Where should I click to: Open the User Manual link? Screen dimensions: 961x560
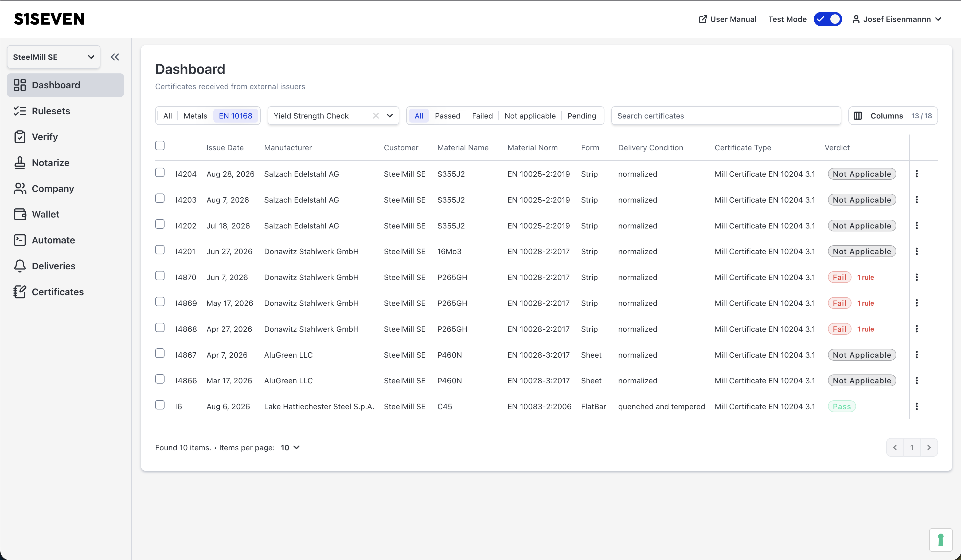tap(727, 19)
